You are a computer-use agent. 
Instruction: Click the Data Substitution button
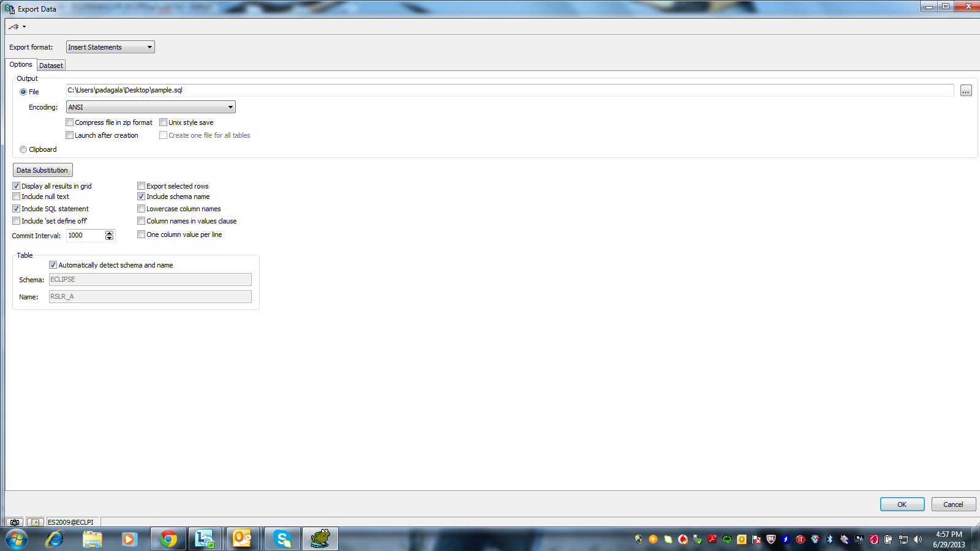(x=42, y=170)
